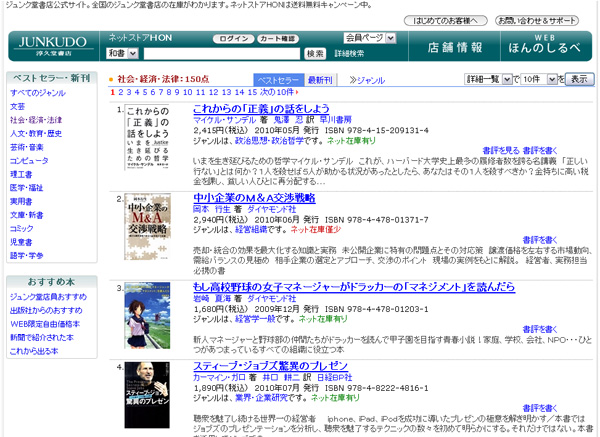The height and width of the screenshot is (437, 600).
Task: Select 文庫・新書 genre
Action: [x=27, y=215]
